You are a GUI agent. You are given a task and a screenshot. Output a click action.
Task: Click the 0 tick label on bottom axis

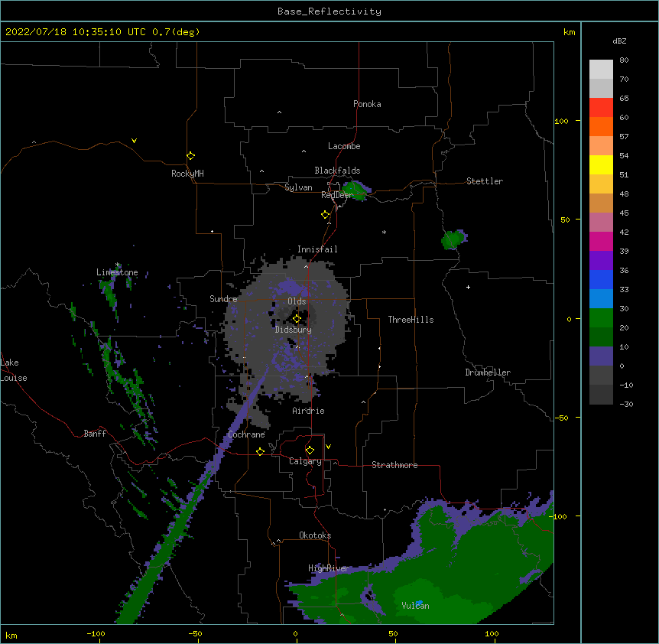[x=295, y=633]
